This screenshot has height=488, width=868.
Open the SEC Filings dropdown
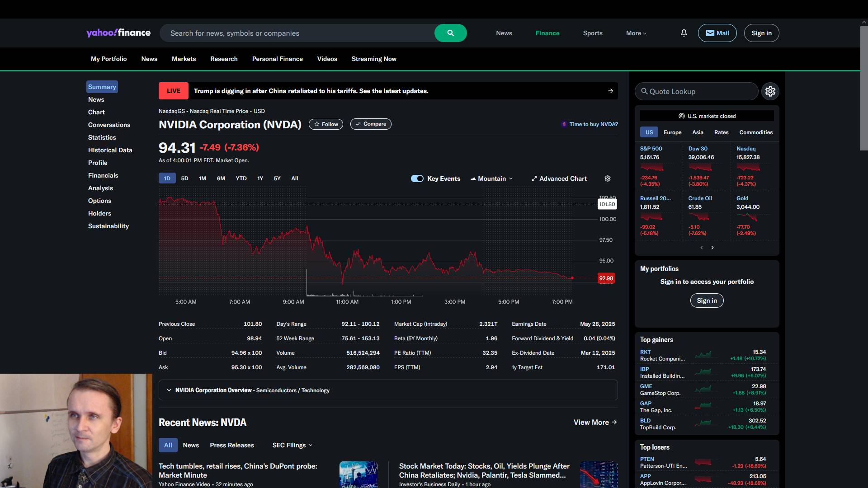(x=292, y=445)
